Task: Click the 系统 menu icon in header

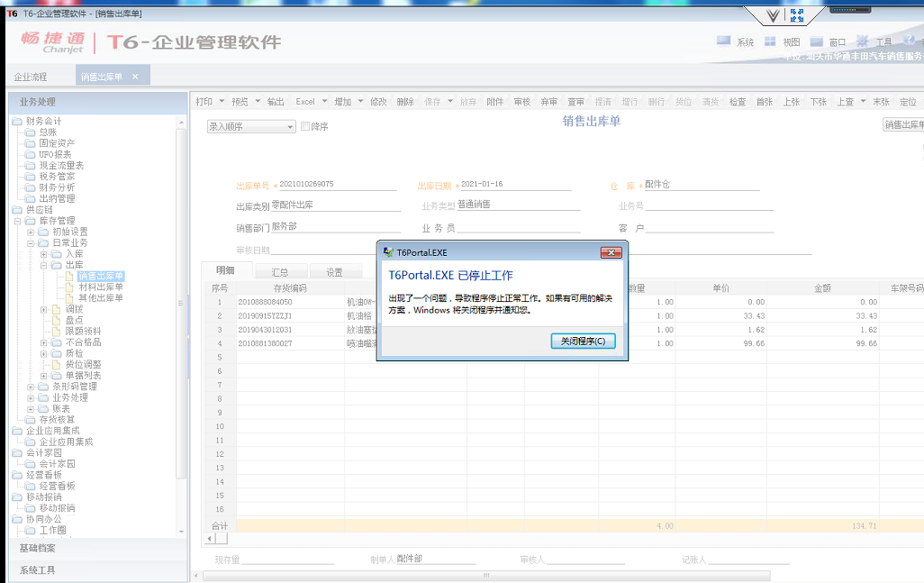Action: pos(723,41)
